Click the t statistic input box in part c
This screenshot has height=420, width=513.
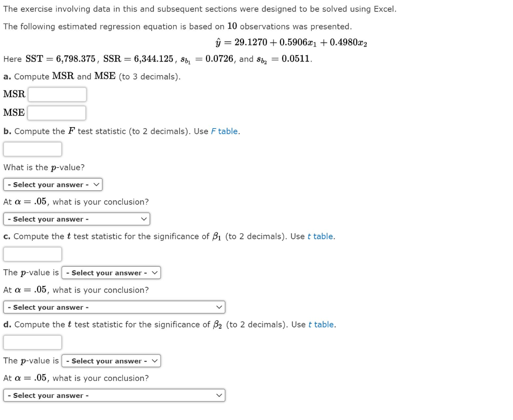[32, 254]
